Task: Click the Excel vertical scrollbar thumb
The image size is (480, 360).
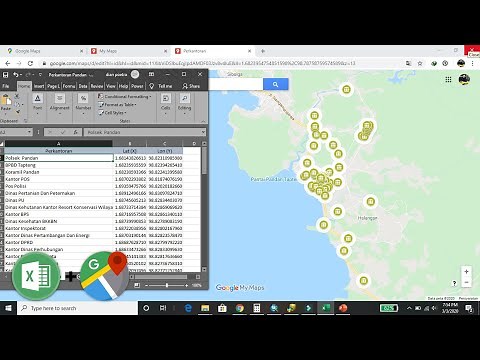Action: (x=204, y=161)
